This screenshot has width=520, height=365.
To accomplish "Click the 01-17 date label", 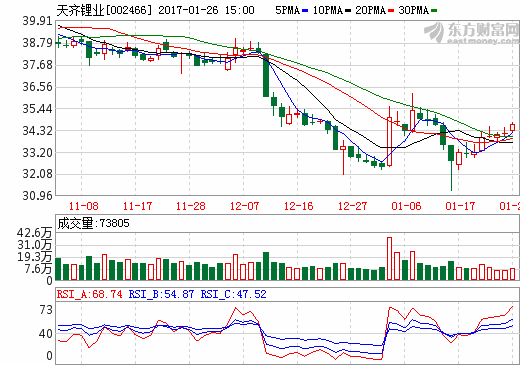I will tap(460, 206).
